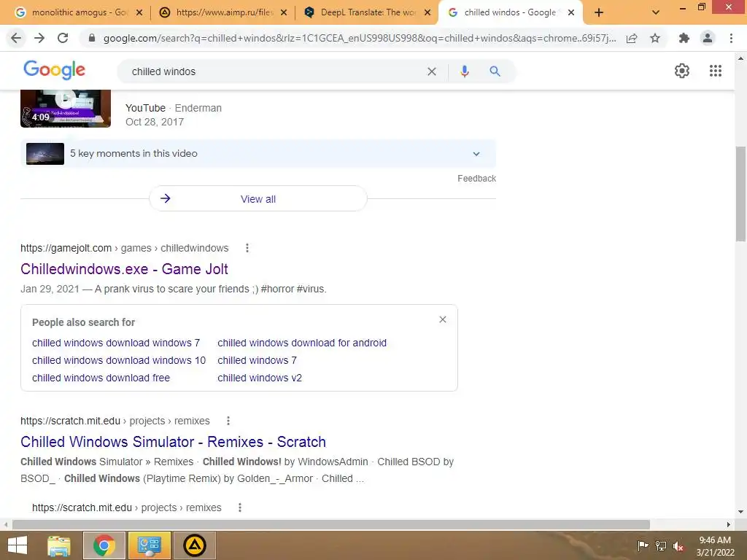This screenshot has height=560, width=747.
Task: Search chilled windows download for android
Action: (302, 343)
